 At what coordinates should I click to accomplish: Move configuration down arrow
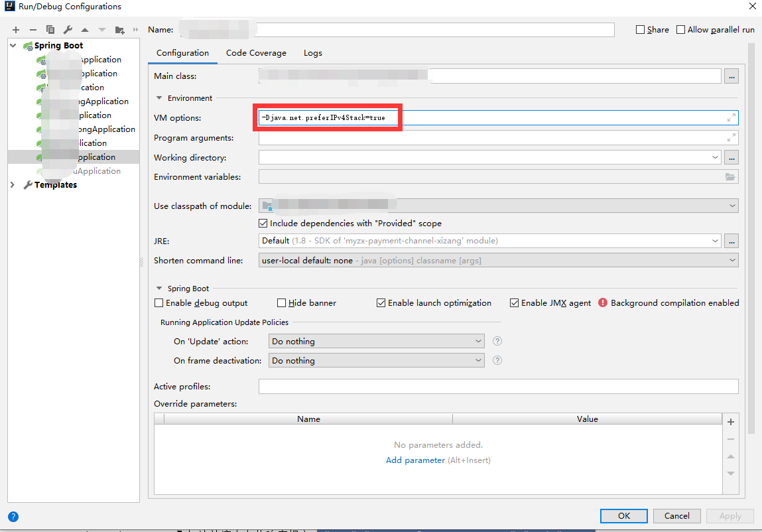pos(101,30)
